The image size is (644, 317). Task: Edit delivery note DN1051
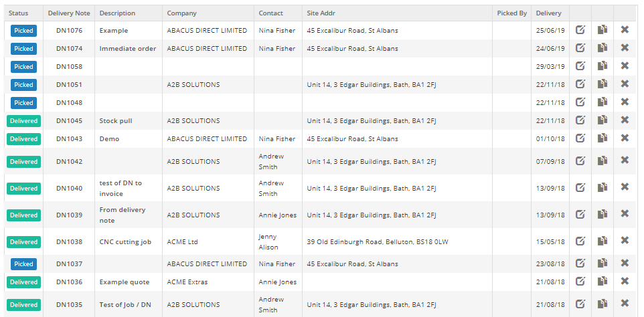[580, 84]
